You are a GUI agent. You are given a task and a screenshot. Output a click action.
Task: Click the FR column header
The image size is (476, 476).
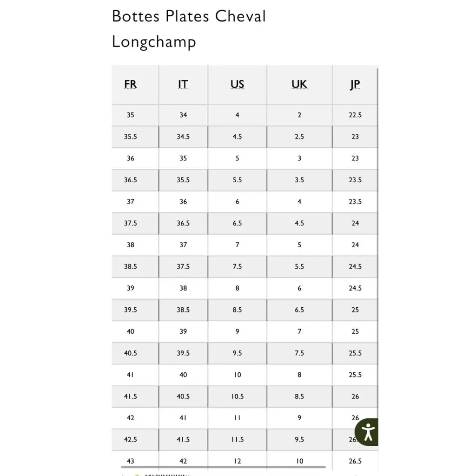pyautogui.click(x=130, y=84)
